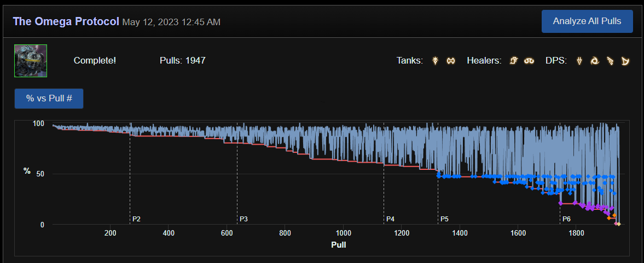Click the first healer job icon (Scholar)
This screenshot has height=263, width=644.
pyautogui.click(x=513, y=61)
